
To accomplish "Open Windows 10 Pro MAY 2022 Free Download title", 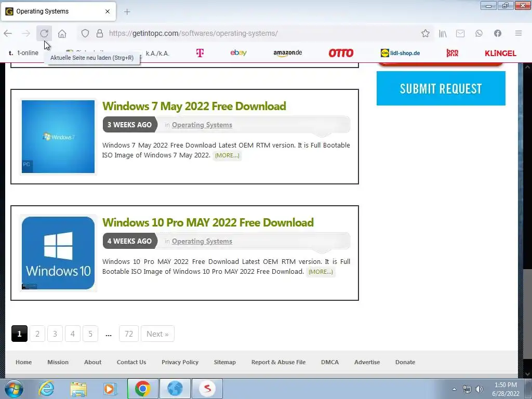I will [208, 222].
